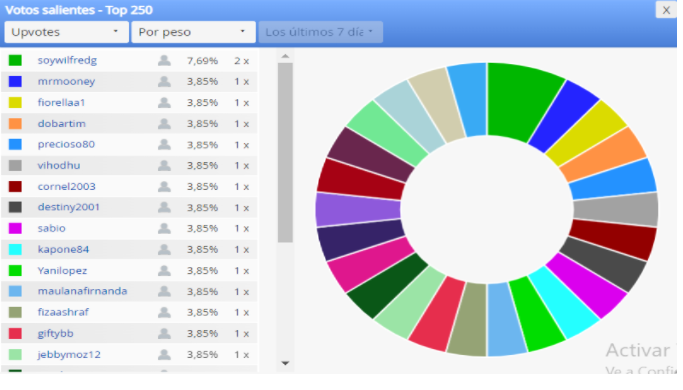This screenshot has width=683, height=390.
Task: Click the person icon next to soywilfredg
Action: [x=164, y=60]
